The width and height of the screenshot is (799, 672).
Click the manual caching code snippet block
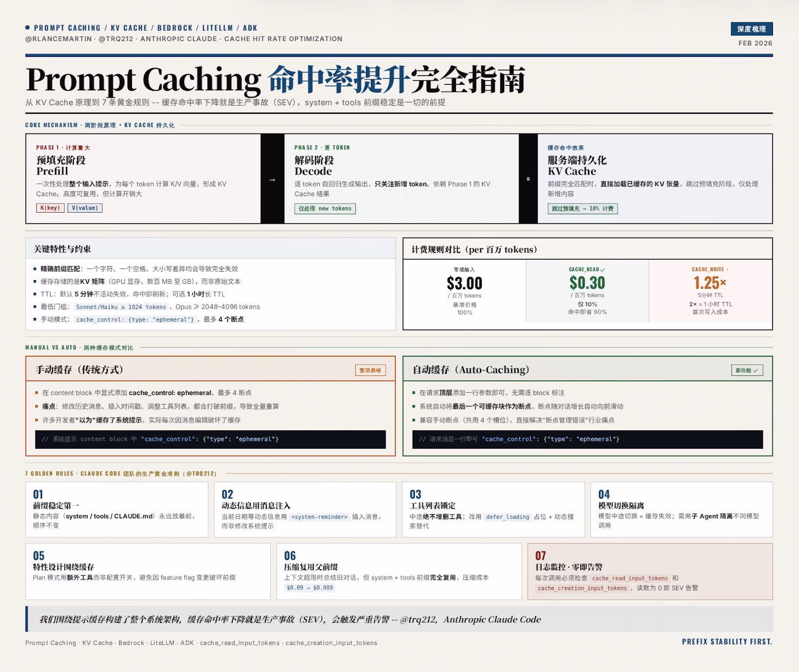point(210,439)
